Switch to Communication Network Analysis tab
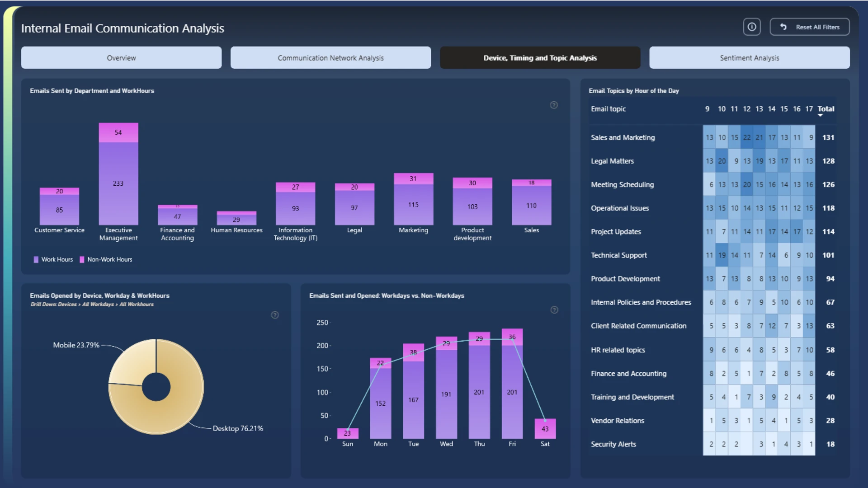This screenshot has width=868, height=488. (x=330, y=58)
